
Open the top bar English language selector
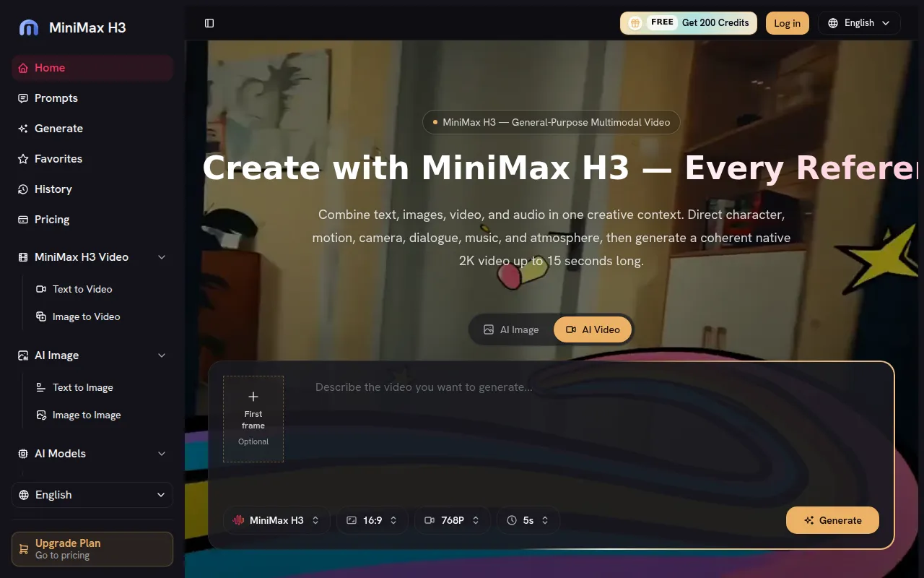(859, 23)
